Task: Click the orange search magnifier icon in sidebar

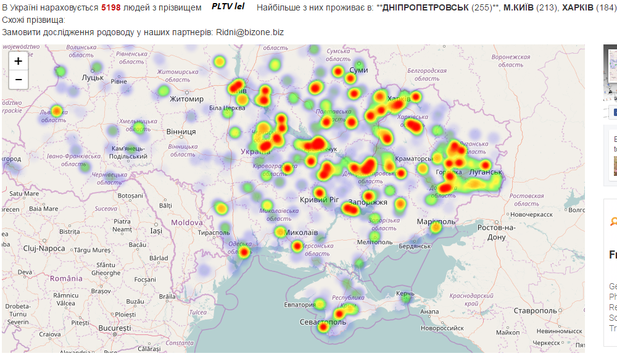Action: pos(613,222)
